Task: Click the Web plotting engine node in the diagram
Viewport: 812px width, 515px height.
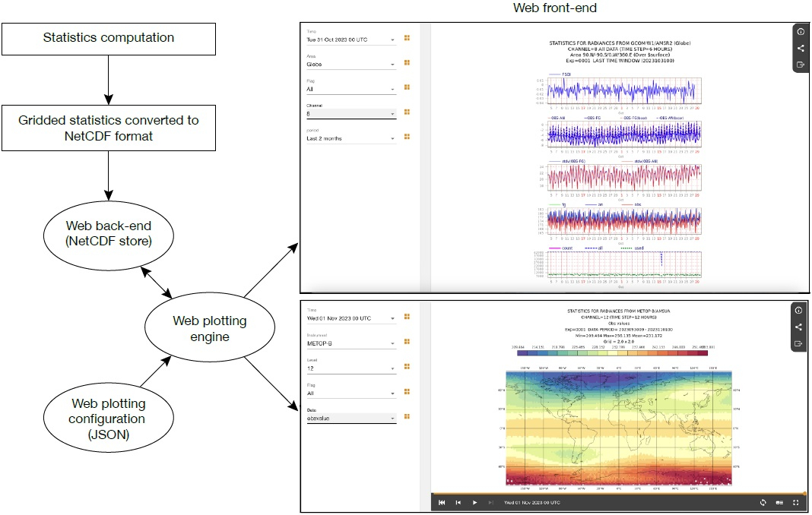Action: point(208,329)
